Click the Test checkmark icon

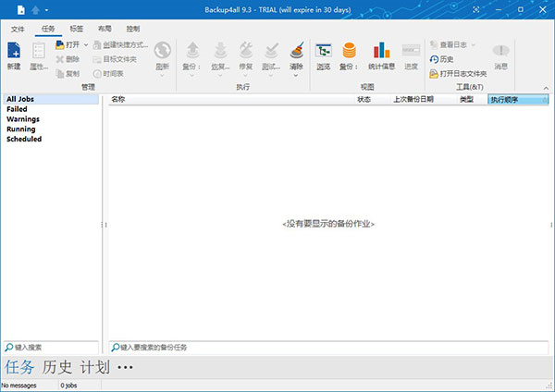pos(271,50)
